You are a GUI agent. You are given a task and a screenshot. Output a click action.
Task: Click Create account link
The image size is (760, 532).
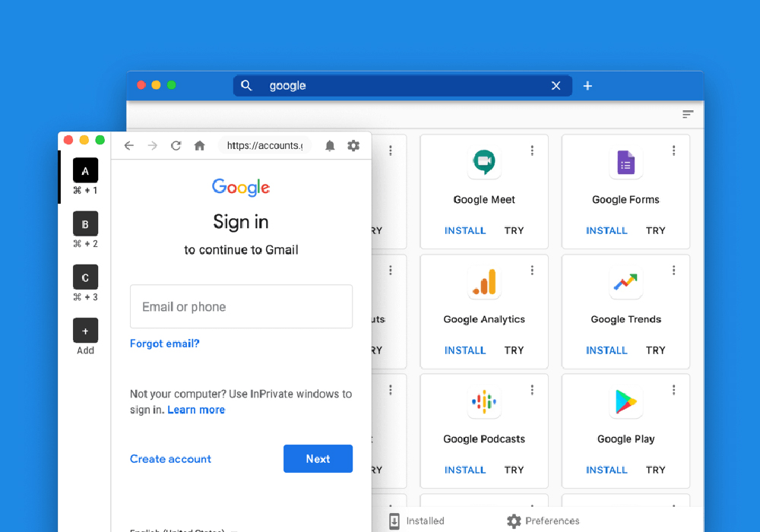[170, 459]
